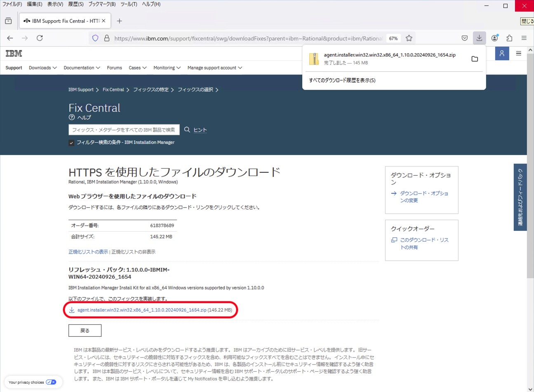
Task: Open the Monitoring dropdown menu
Action: (167, 68)
